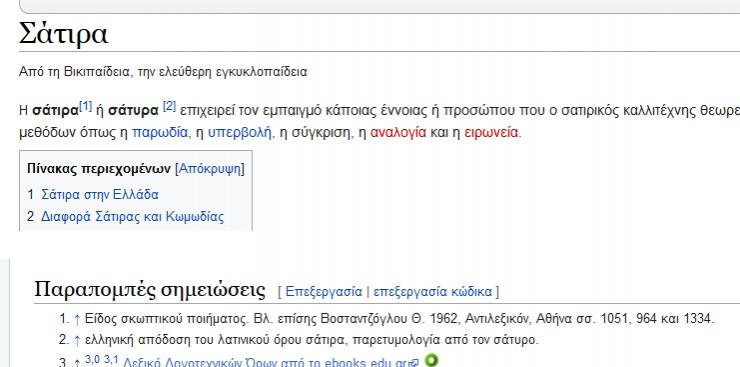Click επεξεργασία κώδικα for the references section
This screenshot has width=740, height=367.
tap(432, 292)
